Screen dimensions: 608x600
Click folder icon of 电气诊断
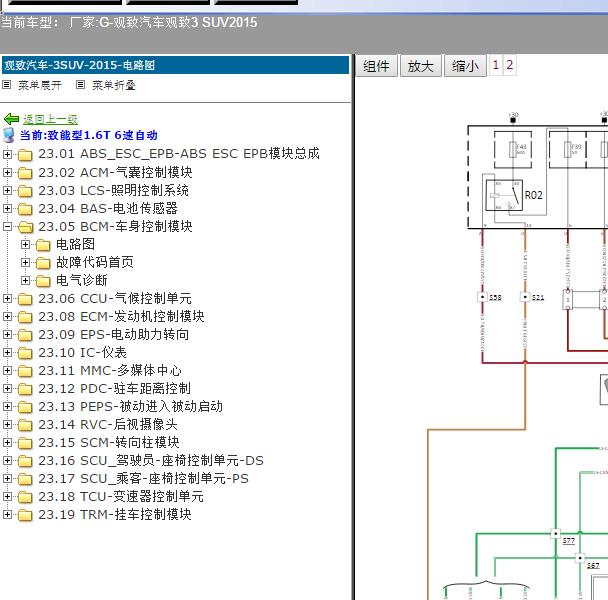click(43, 281)
